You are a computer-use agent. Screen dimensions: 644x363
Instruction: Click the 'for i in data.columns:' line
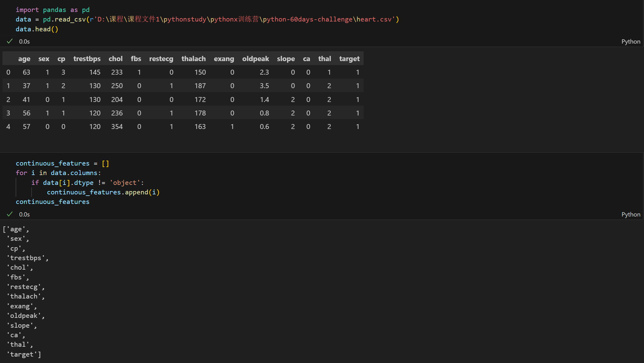[58, 173]
